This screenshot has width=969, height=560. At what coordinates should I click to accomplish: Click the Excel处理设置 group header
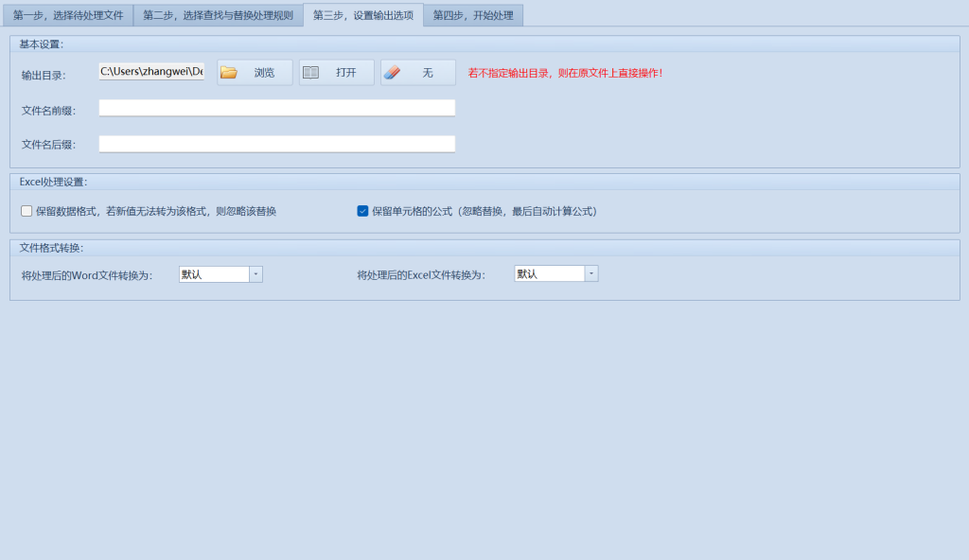53,182
